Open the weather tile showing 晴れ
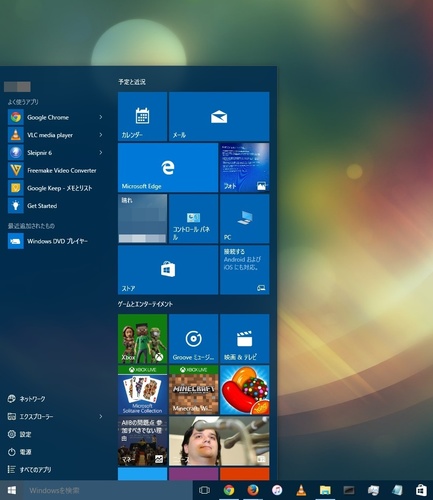The image size is (433, 500). (x=142, y=219)
